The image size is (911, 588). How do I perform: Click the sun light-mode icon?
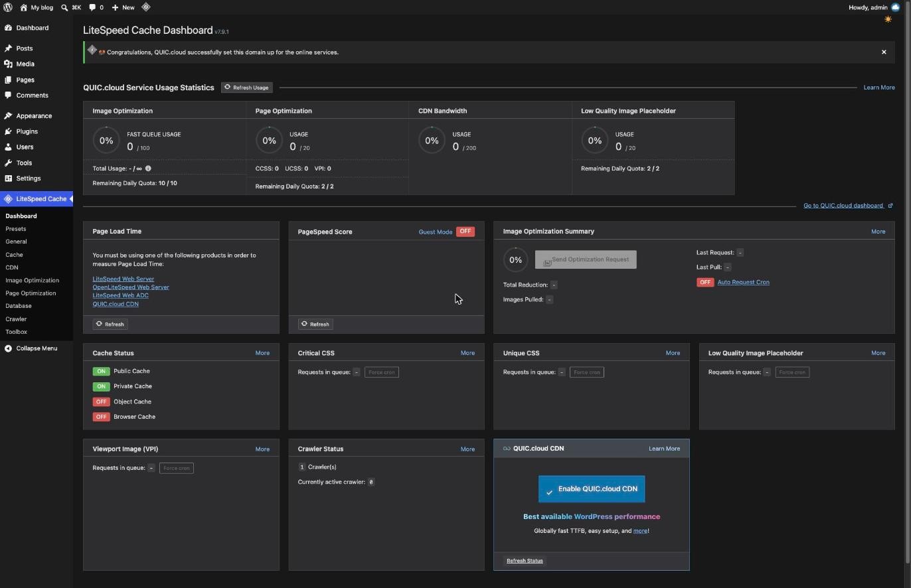[888, 19]
